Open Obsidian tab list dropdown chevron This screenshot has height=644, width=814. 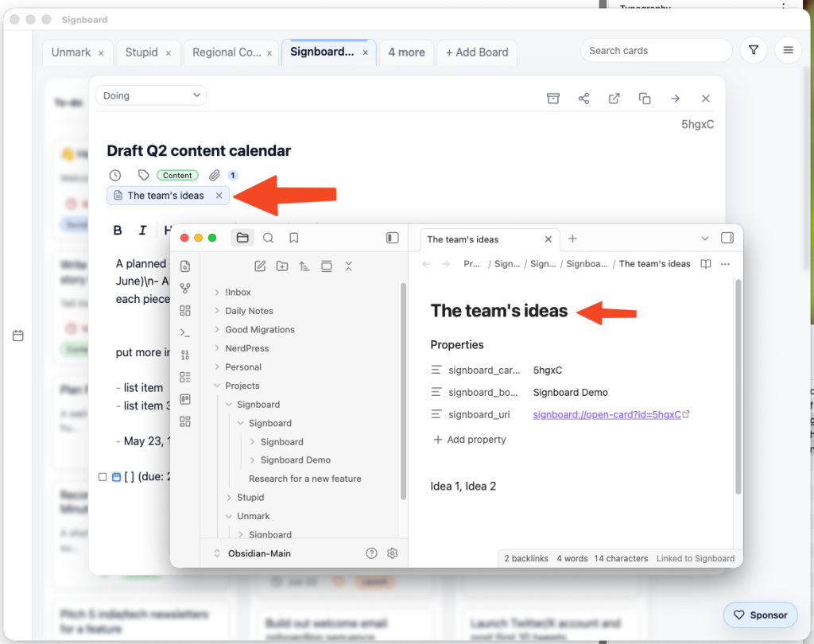704,239
